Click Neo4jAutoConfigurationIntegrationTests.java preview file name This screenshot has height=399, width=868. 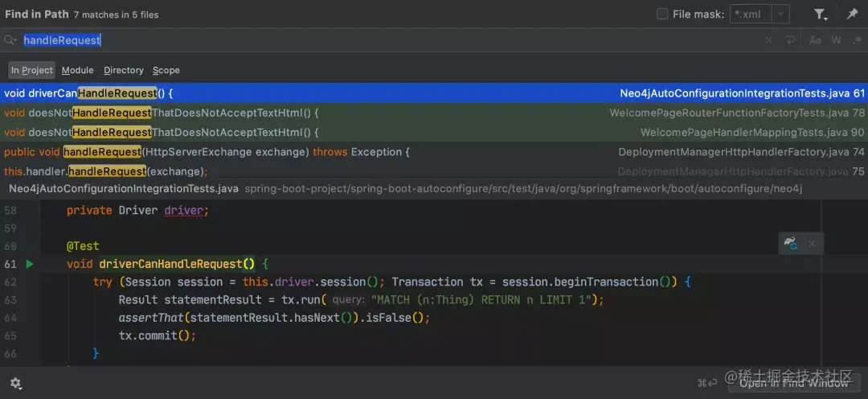coord(124,188)
